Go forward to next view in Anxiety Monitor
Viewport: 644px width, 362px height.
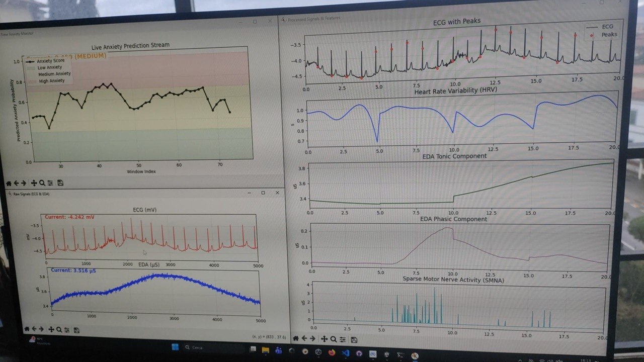click(24, 183)
